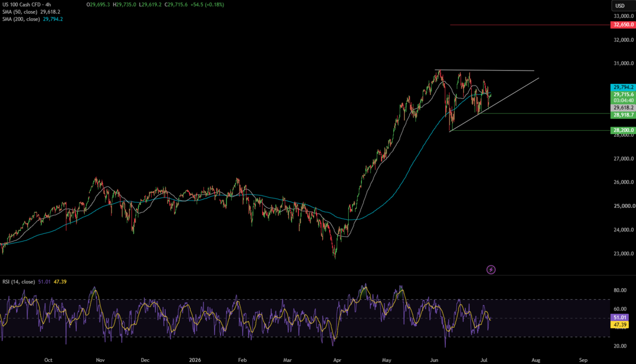Select the rising white trendline below price

coord(493,105)
